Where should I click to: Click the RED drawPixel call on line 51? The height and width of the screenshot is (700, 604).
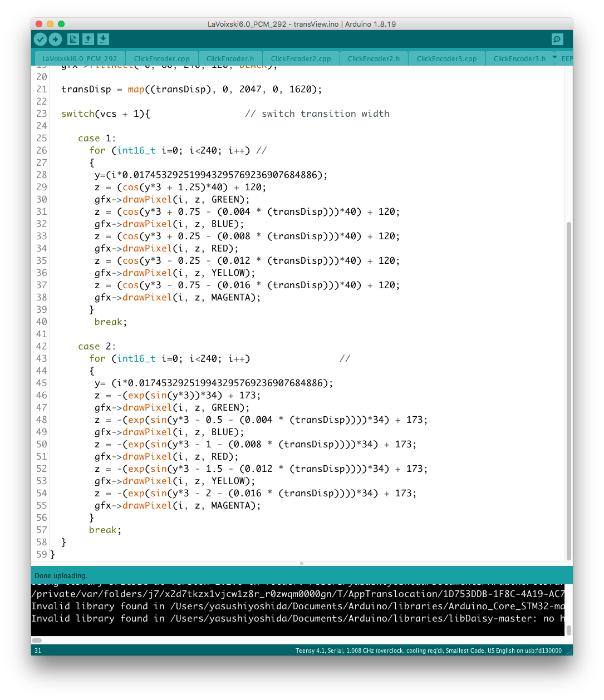click(166, 456)
